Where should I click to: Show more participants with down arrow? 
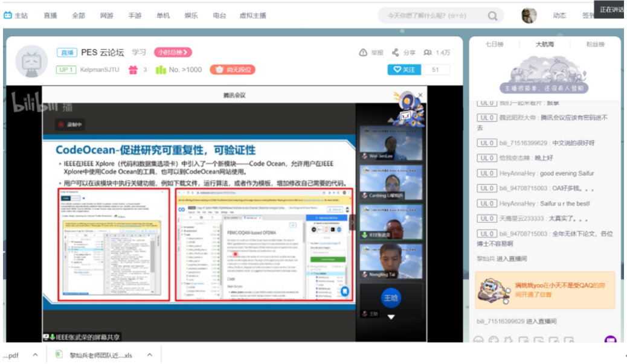click(x=391, y=317)
